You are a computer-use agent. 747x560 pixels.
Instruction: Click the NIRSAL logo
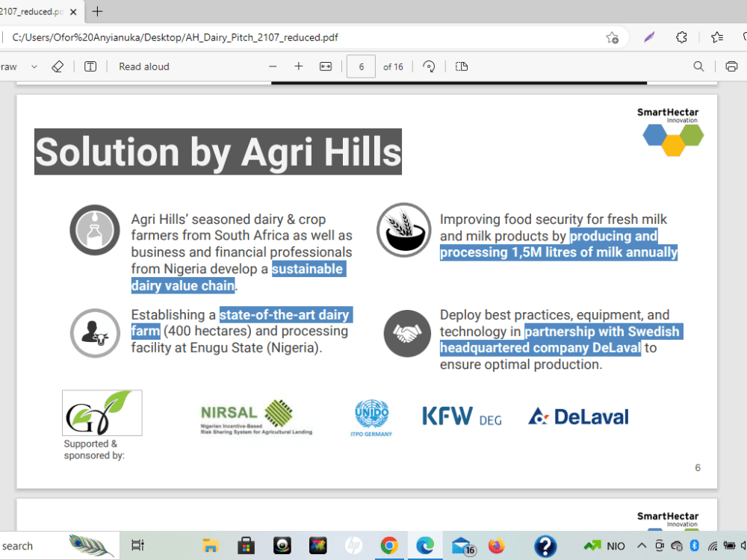pyautogui.click(x=256, y=417)
